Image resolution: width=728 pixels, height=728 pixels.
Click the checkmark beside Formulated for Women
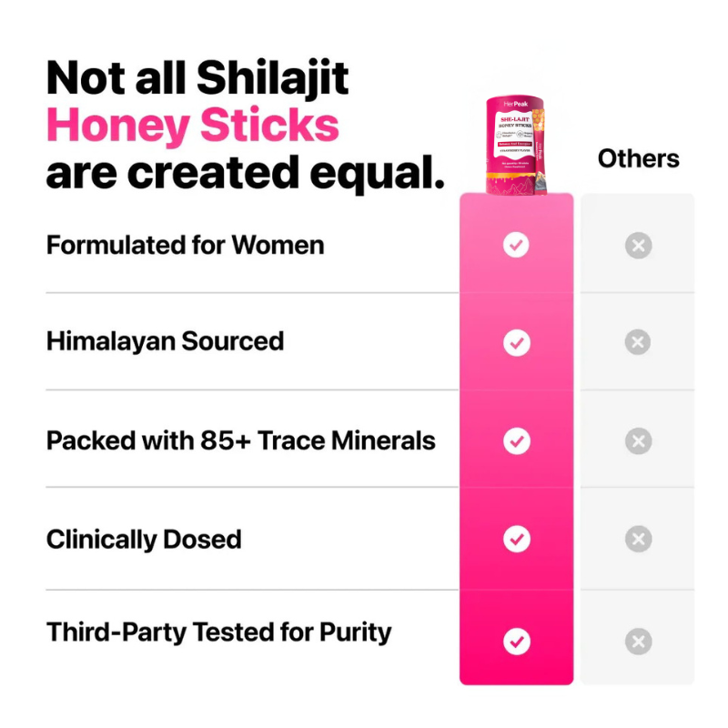[x=516, y=246]
